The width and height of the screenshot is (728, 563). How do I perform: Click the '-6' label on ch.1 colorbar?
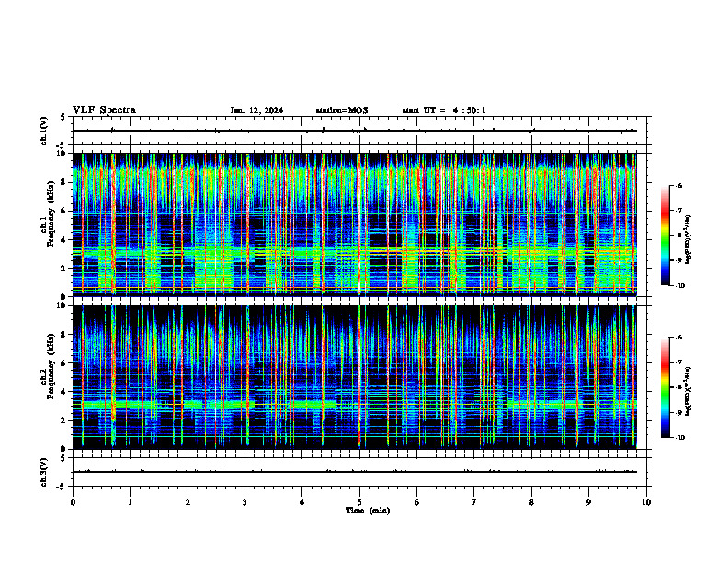click(678, 185)
